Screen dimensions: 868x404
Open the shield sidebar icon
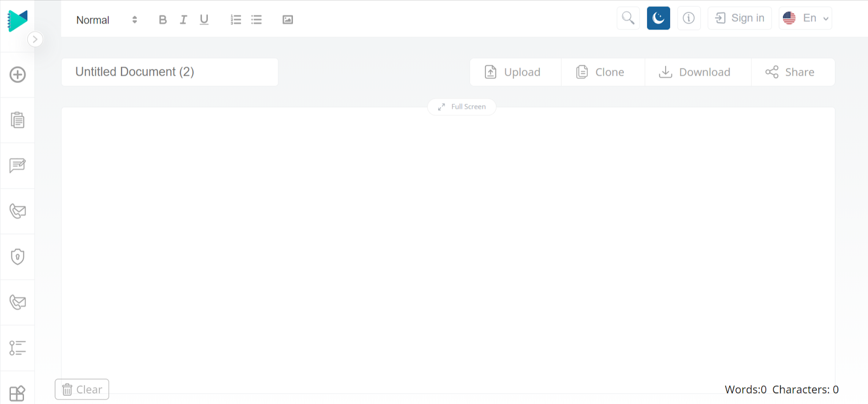pos(17,256)
